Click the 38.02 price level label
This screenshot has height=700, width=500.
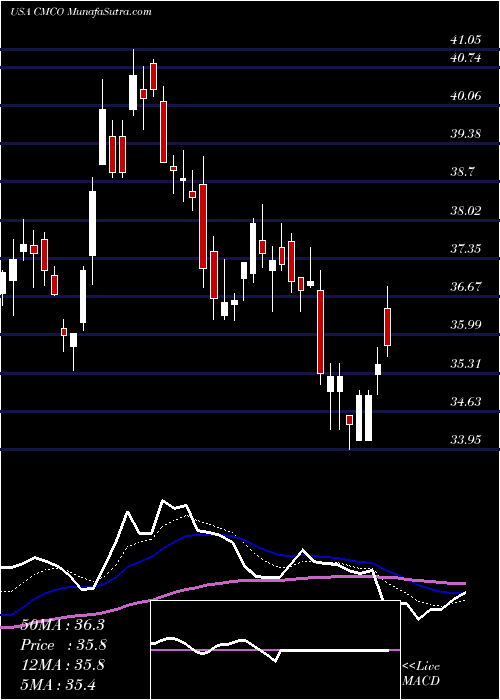[466, 210]
